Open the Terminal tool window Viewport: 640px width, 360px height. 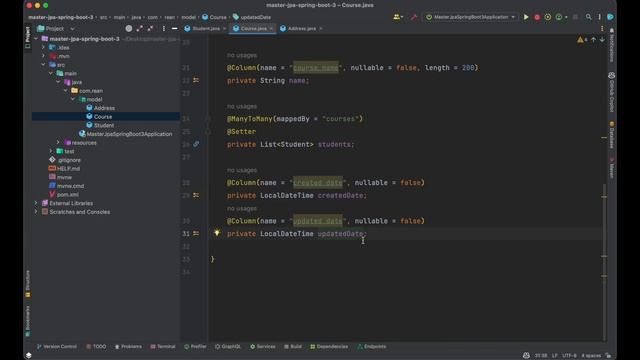click(x=163, y=347)
